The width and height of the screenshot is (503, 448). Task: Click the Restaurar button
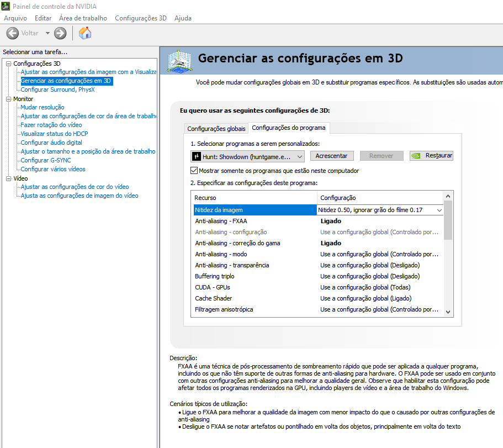[x=431, y=156]
